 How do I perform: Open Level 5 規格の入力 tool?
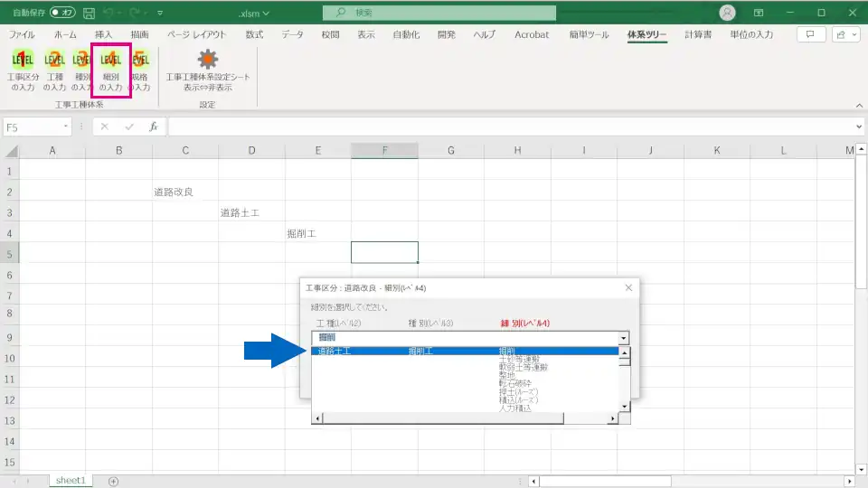pyautogui.click(x=141, y=70)
